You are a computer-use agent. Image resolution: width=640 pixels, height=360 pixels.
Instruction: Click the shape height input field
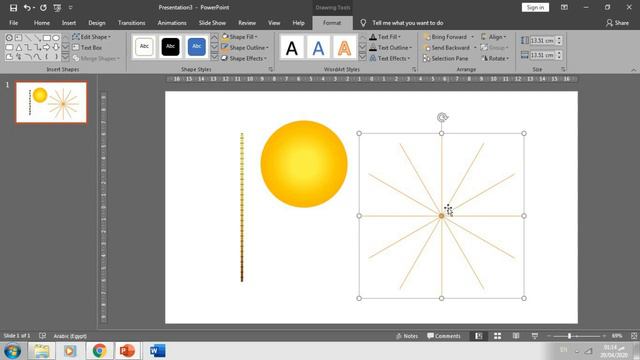tap(542, 40)
